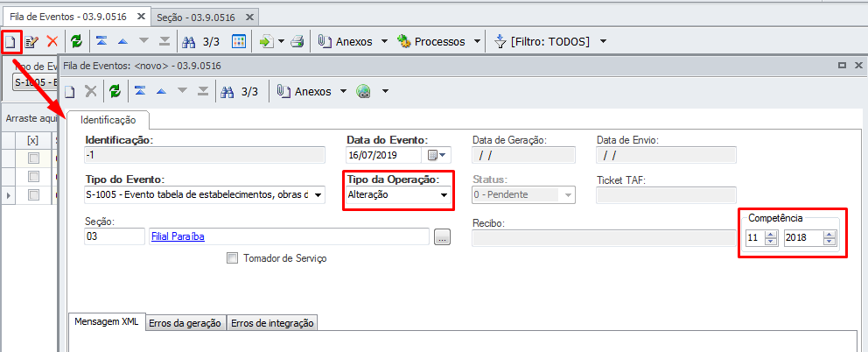868x352 pixels.
Task: Check the first grid row checkbox
Action: point(34,158)
